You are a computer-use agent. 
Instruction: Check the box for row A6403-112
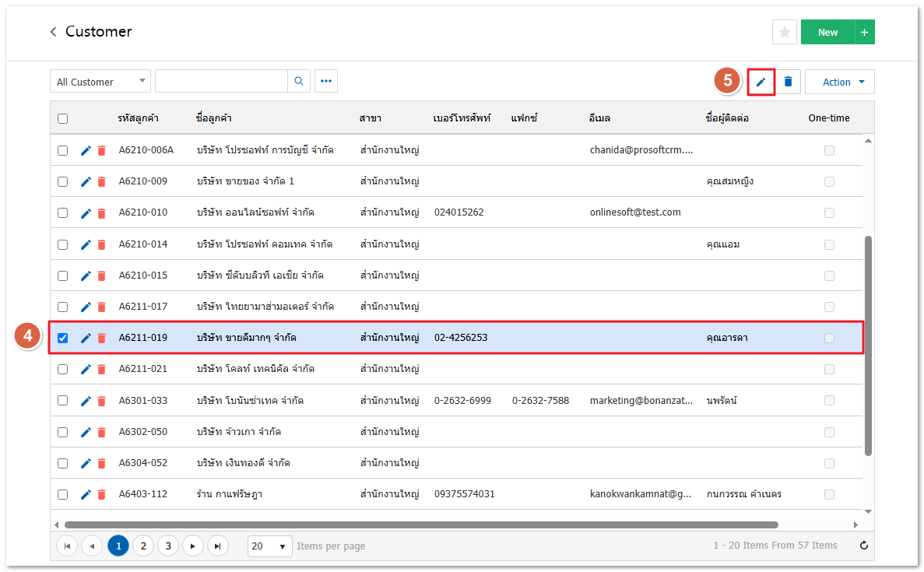point(63,494)
